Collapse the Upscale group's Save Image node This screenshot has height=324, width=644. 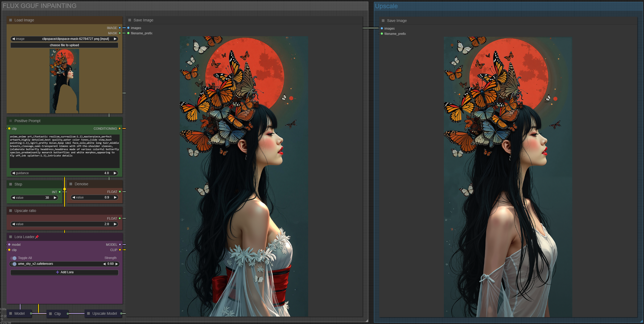[x=383, y=21]
